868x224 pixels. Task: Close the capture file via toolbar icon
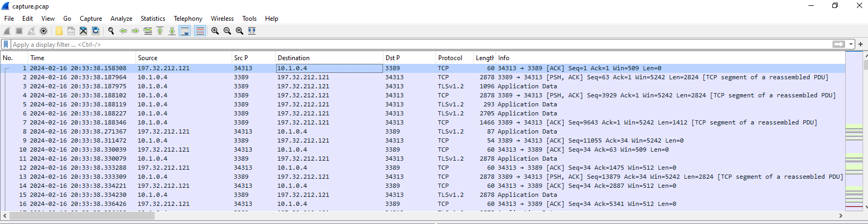tap(83, 31)
